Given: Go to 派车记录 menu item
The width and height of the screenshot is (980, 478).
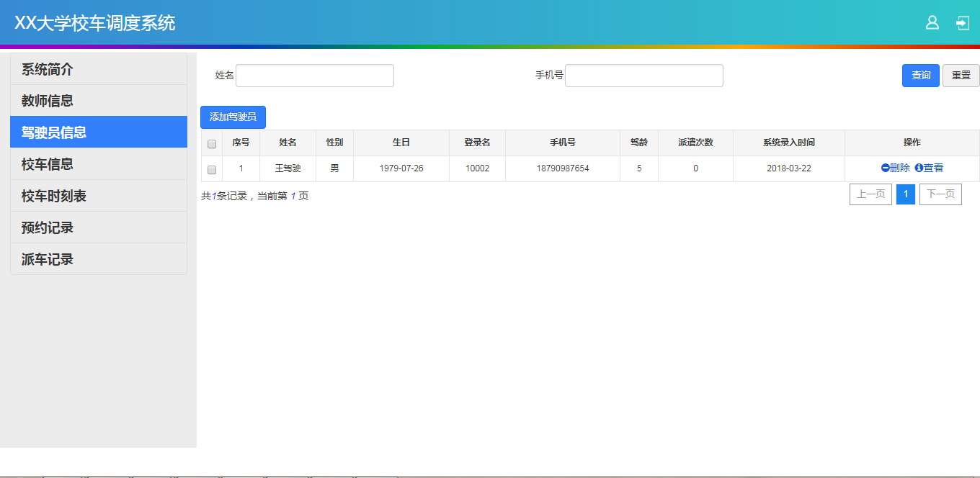Looking at the screenshot, I should click(99, 259).
